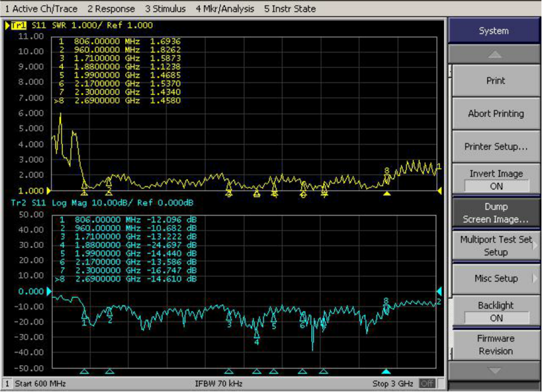Open Printer Setup softkey
Image resolution: width=543 pixels, height=392 pixels.
[495, 146]
